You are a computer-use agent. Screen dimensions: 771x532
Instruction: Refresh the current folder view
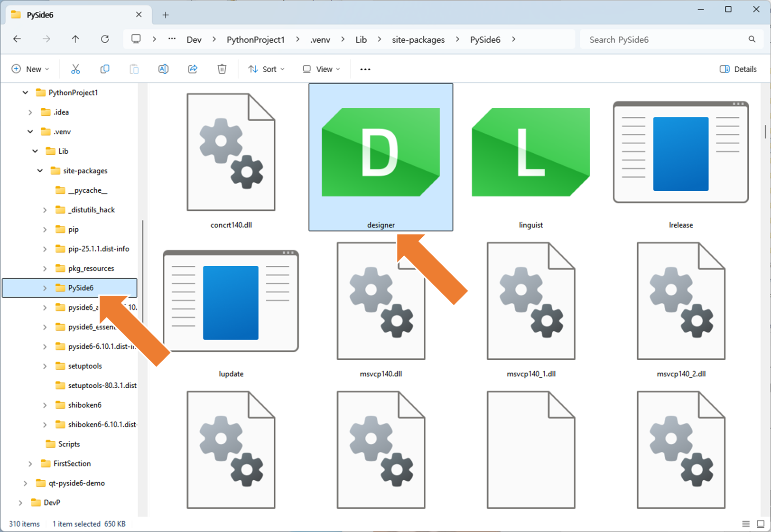click(x=105, y=39)
